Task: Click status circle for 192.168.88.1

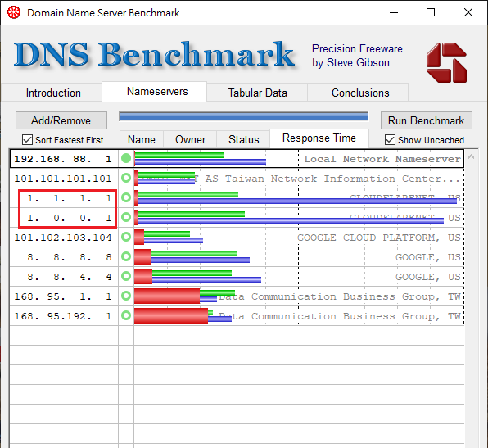Action: tap(126, 158)
